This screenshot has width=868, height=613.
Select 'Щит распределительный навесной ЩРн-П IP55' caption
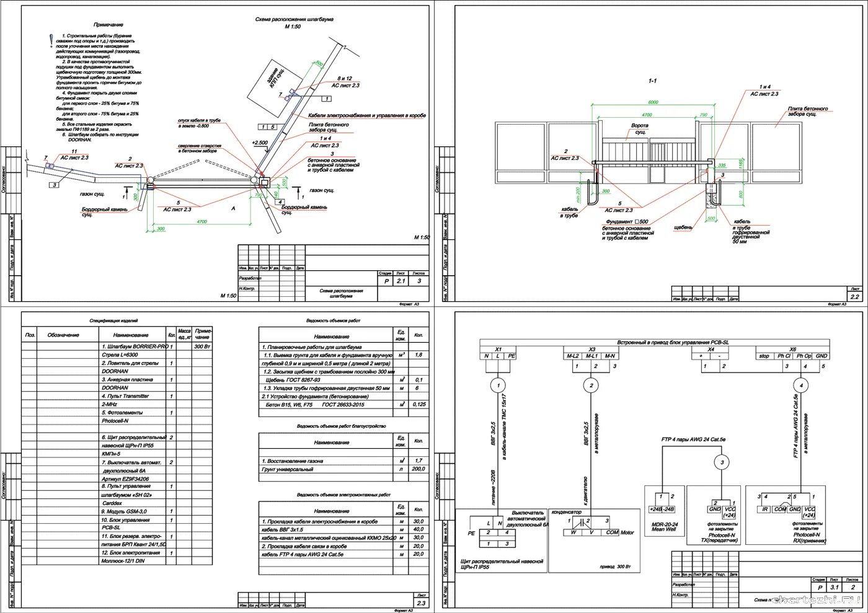click(502, 564)
